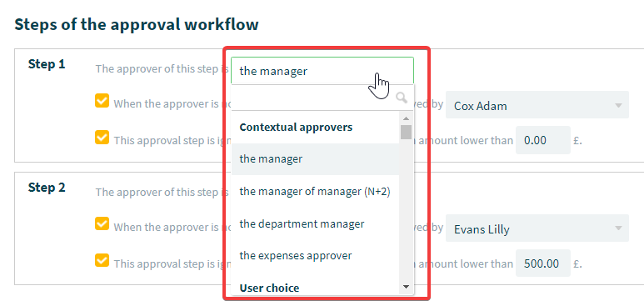This screenshot has width=644, height=301.
Task: Uncheck Step 2 approver unavailable checkbox
Action: point(102,224)
